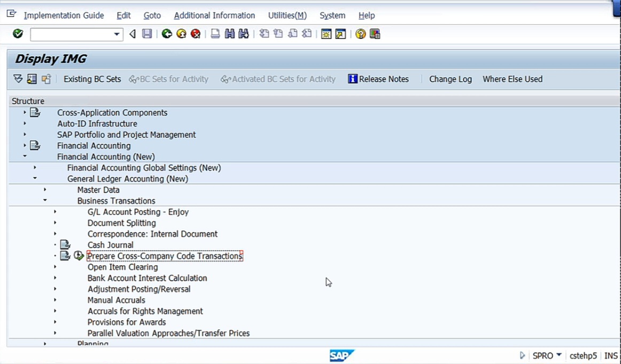Open documentation icon for Financial Accounting
Viewport: 621px width, 364px height.
35,145
